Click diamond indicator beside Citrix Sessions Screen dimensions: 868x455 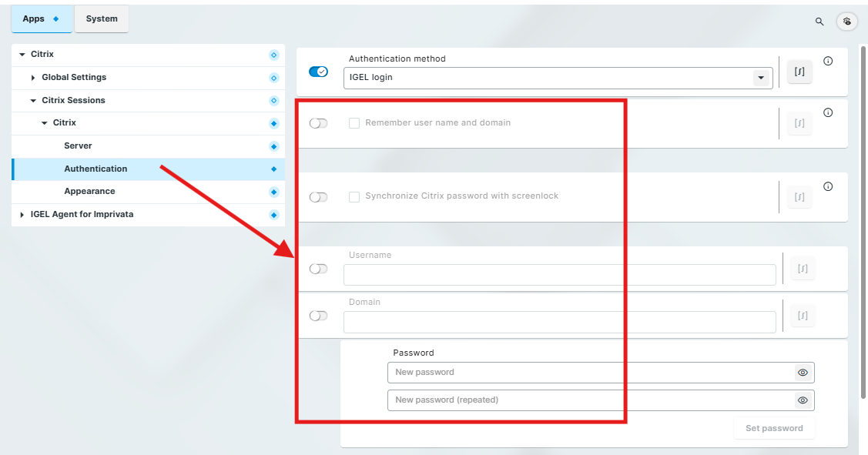click(x=273, y=101)
